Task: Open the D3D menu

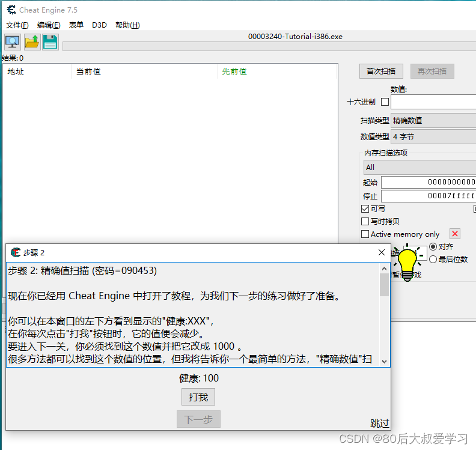Action: point(99,25)
